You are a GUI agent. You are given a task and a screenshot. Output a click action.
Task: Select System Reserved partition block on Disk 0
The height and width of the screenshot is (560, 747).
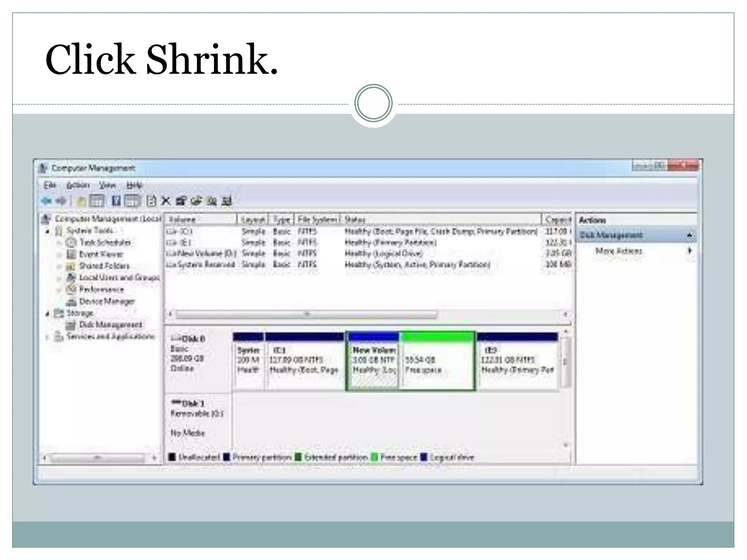pos(248,361)
